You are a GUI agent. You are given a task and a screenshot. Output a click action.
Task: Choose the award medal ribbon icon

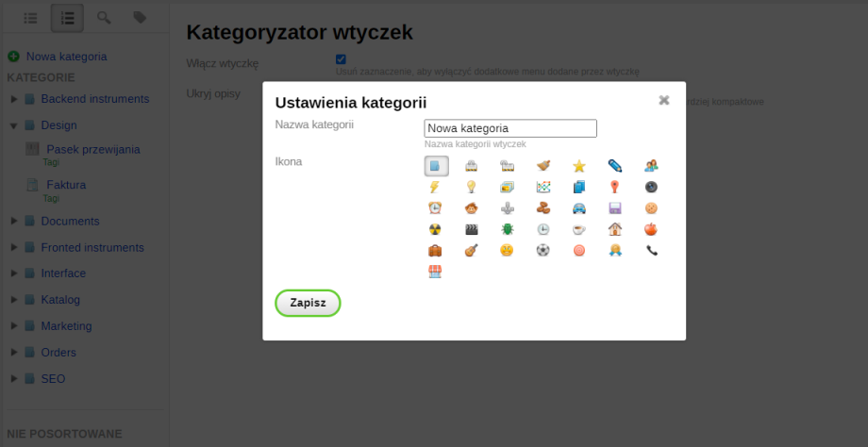coord(614,251)
